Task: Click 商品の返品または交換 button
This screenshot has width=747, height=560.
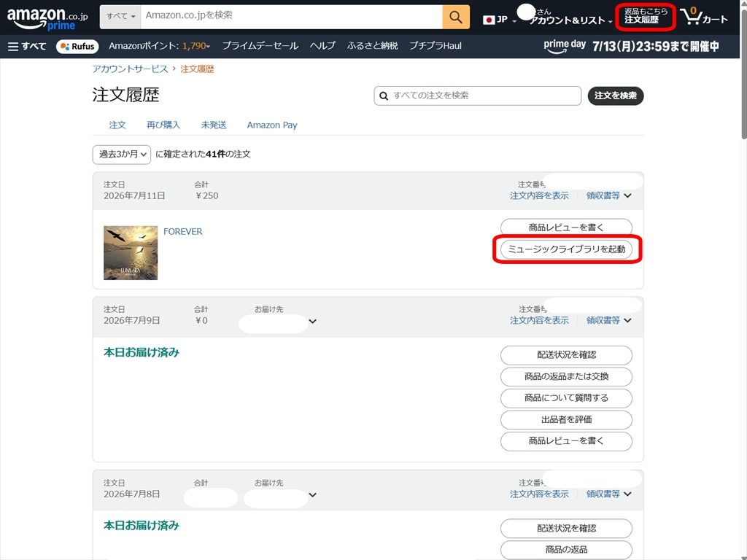Action: click(566, 377)
